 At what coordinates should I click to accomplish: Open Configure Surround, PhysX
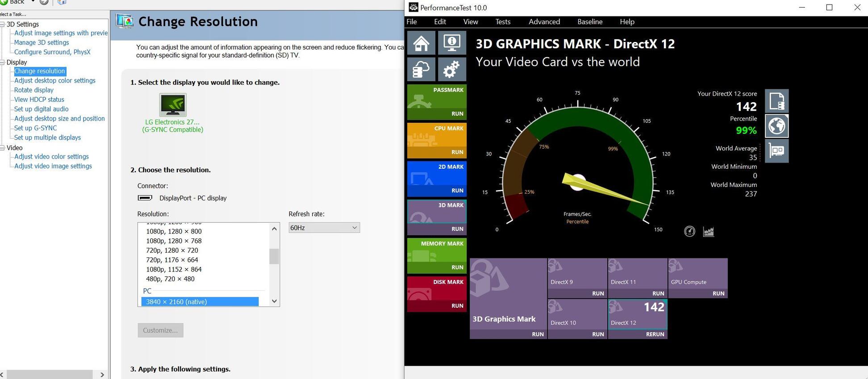click(x=52, y=52)
